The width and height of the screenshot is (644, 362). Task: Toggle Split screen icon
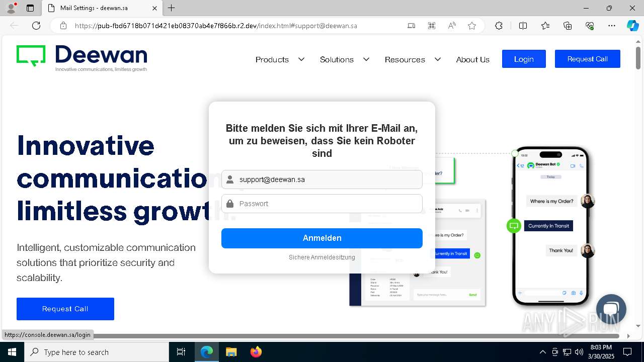pyautogui.click(x=523, y=26)
